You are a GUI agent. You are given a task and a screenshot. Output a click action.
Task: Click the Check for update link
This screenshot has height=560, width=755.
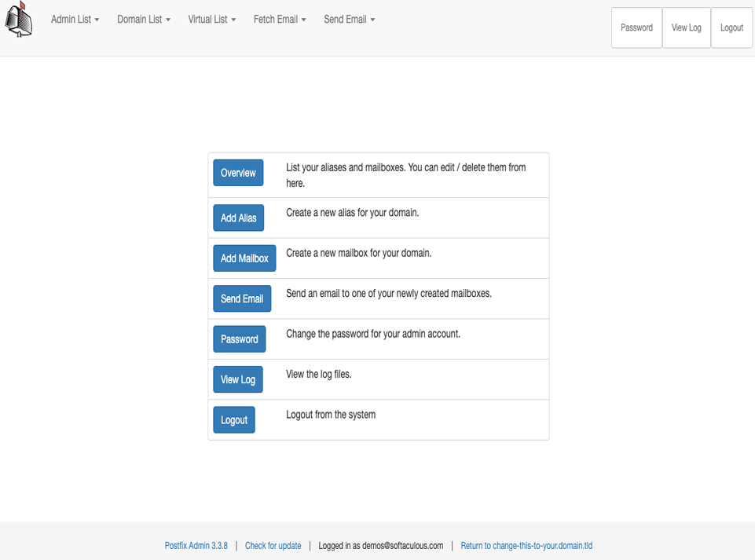[273, 546]
